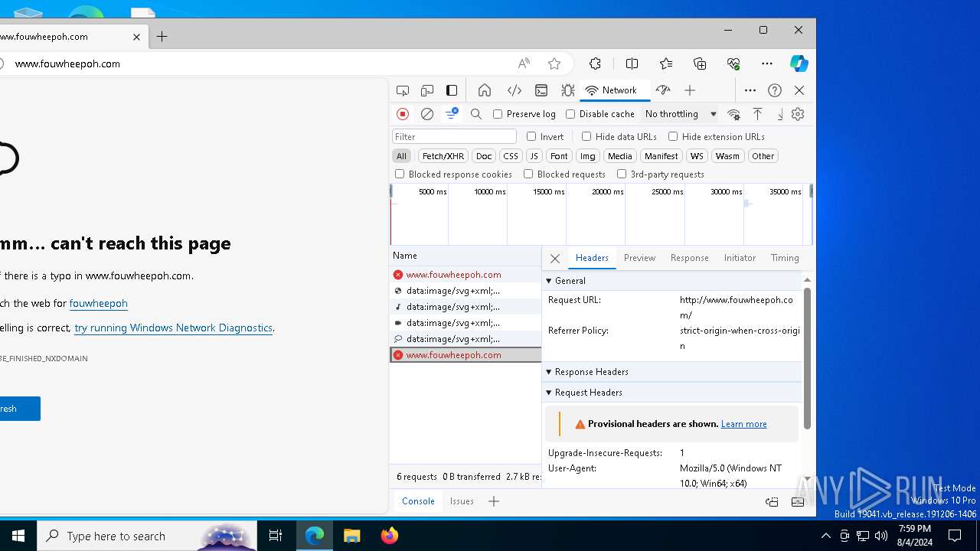Viewport: 980px width, 551px height.
Task: Tick the Invert filter checkbox
Action: coord(531,136)
